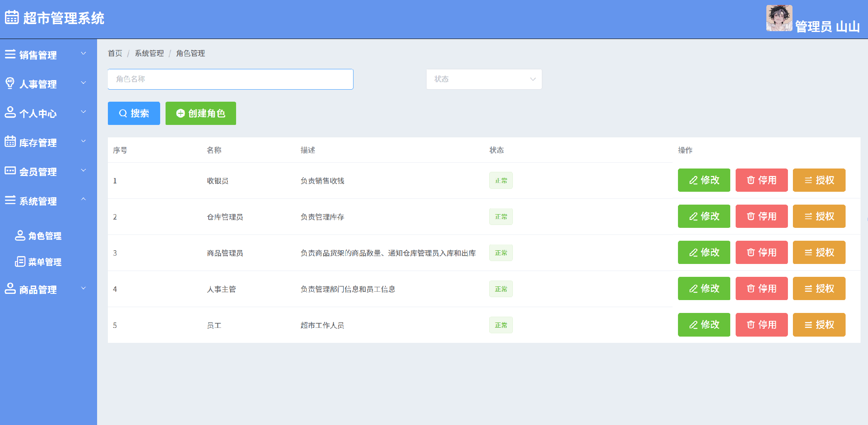
Task: Focus the 角色名称 search input field
Action: click(230, 79)
